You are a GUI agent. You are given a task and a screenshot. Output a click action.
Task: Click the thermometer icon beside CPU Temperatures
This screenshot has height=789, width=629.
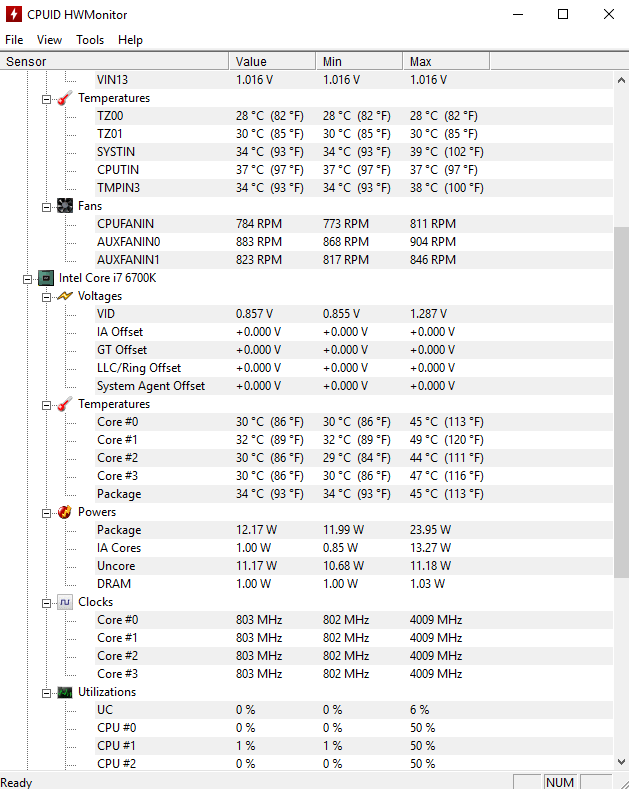pyautogui.click(x=64, y=404)
